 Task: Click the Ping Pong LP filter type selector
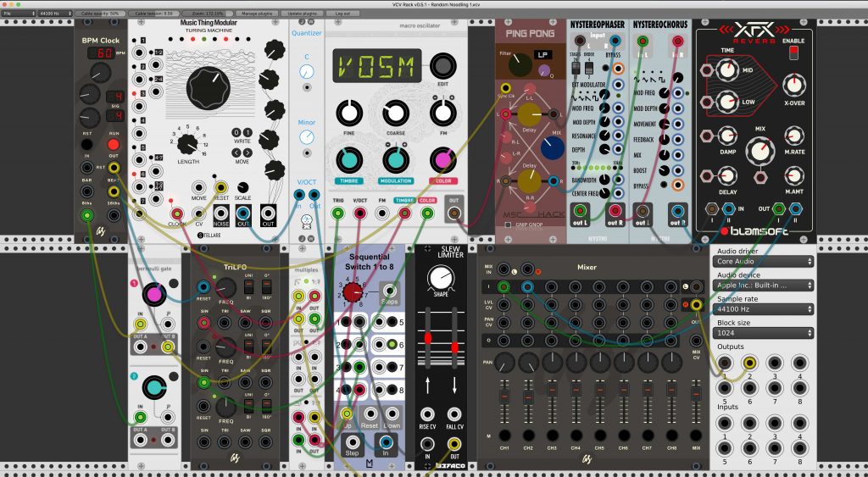542,55
